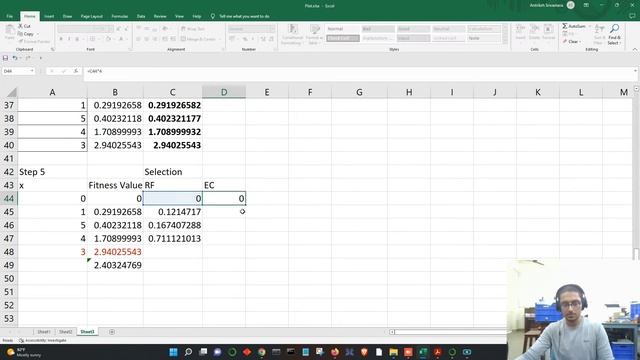Toggle Wrap Text
The width and height of the screenshot is (640, 360).
(x=193, y=29)
